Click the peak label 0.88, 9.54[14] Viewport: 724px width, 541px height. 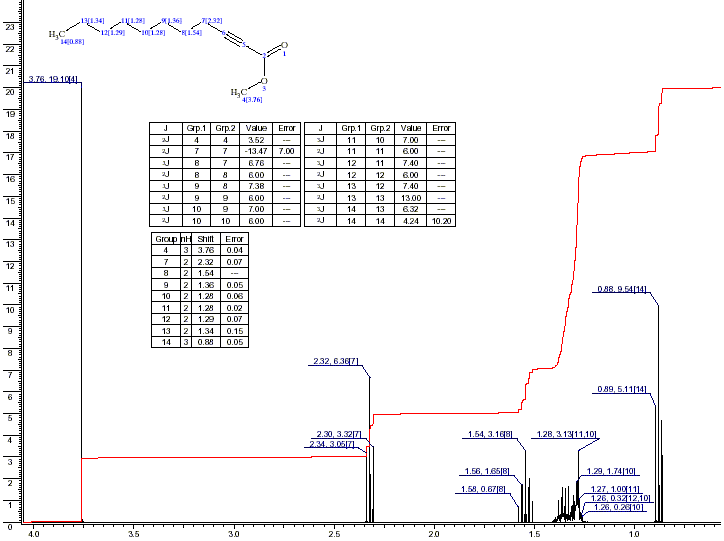pos(622,289)
